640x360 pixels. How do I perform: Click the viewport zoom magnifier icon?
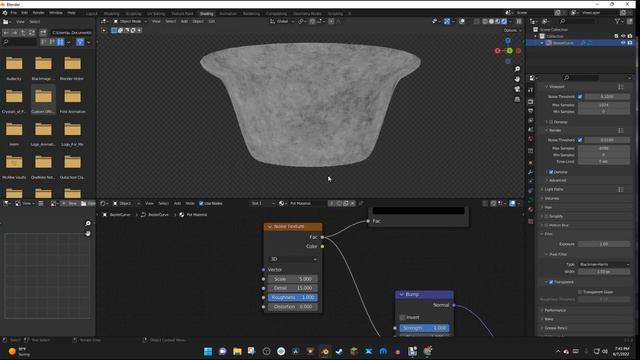click(517, 69)
